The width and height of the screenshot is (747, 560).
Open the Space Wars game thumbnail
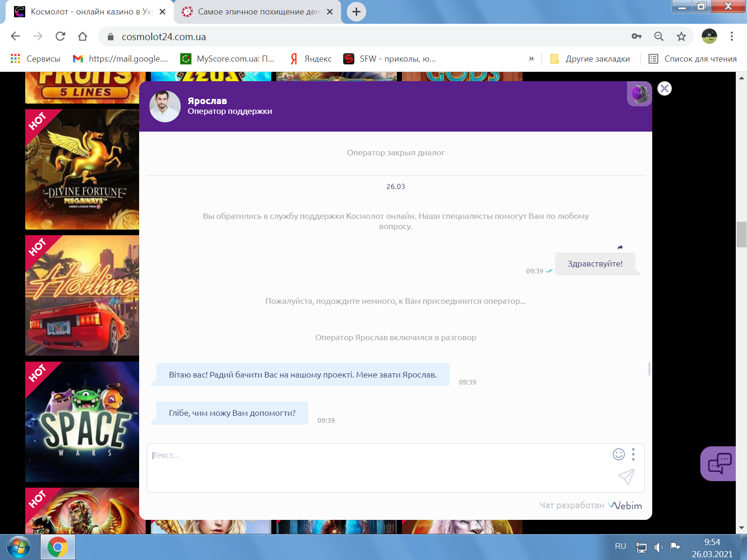[82, 422]
